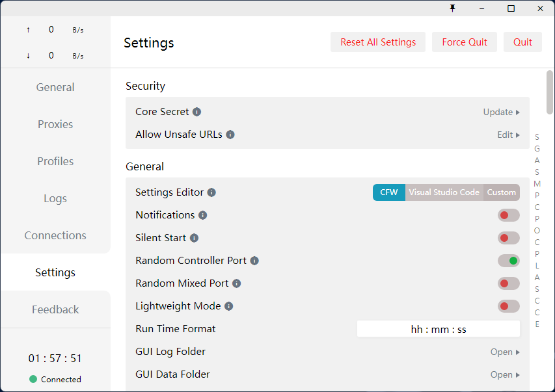The image size is (555, 392).
Task: Click the Force Quit button
Action: (x=465, y=42)
